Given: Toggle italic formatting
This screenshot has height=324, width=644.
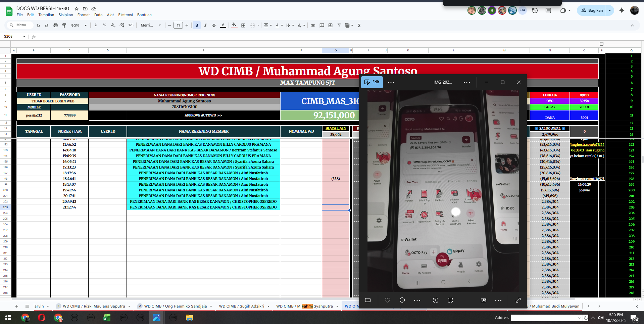Looking at the screenshot, I should pos(205,25).
